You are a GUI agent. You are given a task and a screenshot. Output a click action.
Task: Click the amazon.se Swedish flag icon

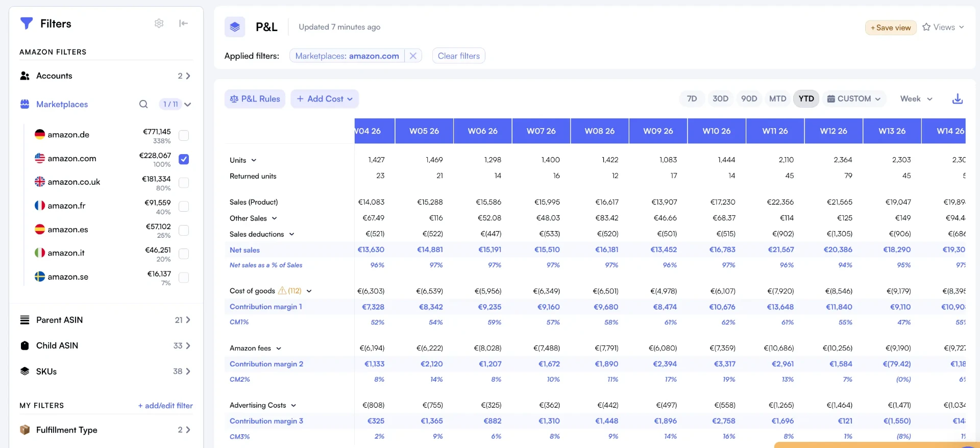click(x=40, y=277)
